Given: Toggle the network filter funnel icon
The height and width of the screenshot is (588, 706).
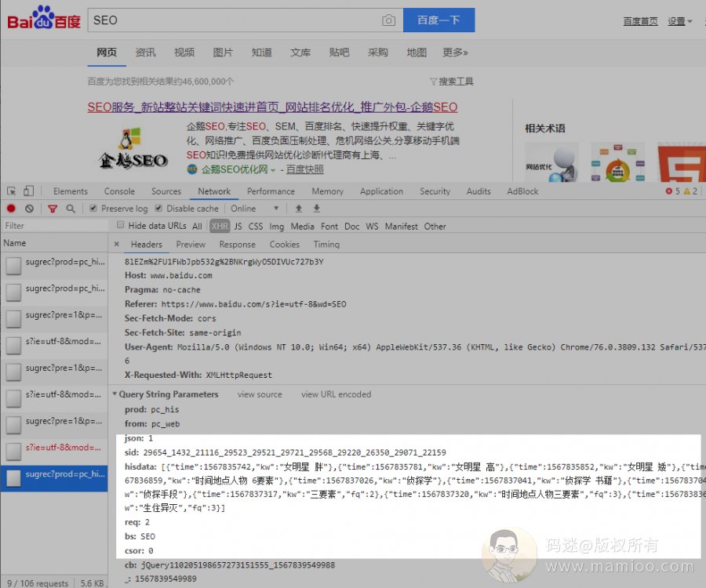Looking at the screenshot, I should pyautogui.click(x=53, y=209).
